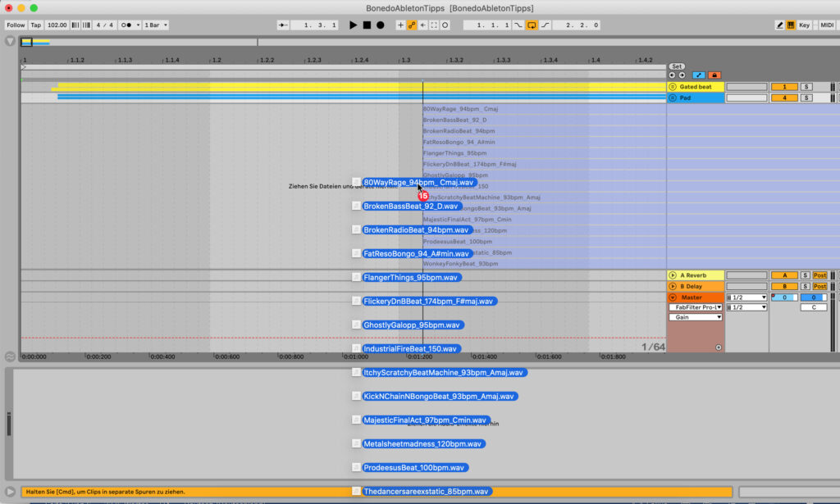The width and height of the screenshot is (840, 504).
Task: Click the beat ruler marker 1.3
Action: [x=406, y=61]
